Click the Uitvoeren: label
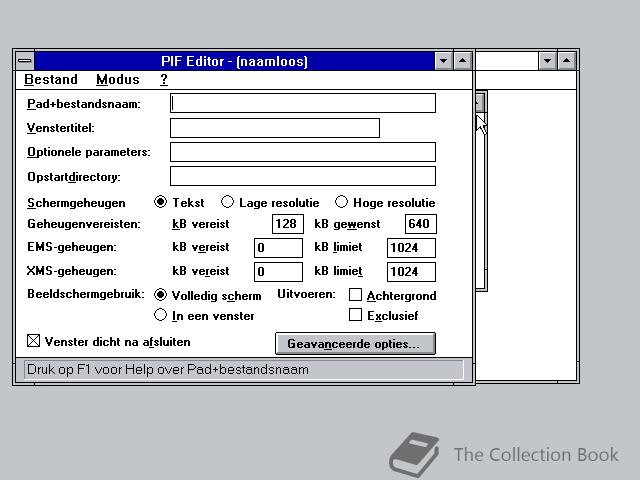 306,294
